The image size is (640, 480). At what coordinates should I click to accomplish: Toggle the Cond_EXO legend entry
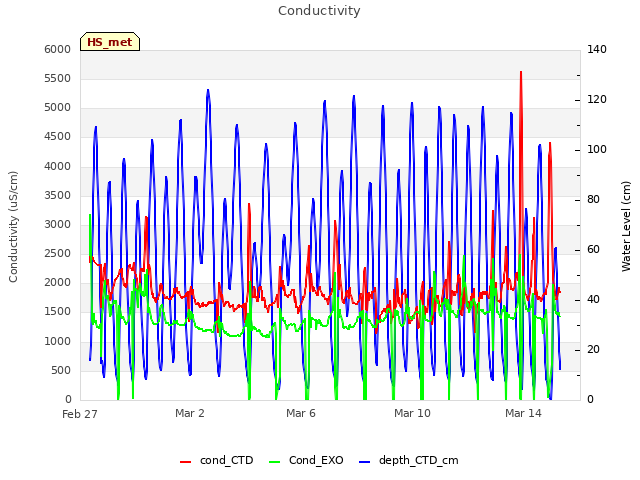306,460
